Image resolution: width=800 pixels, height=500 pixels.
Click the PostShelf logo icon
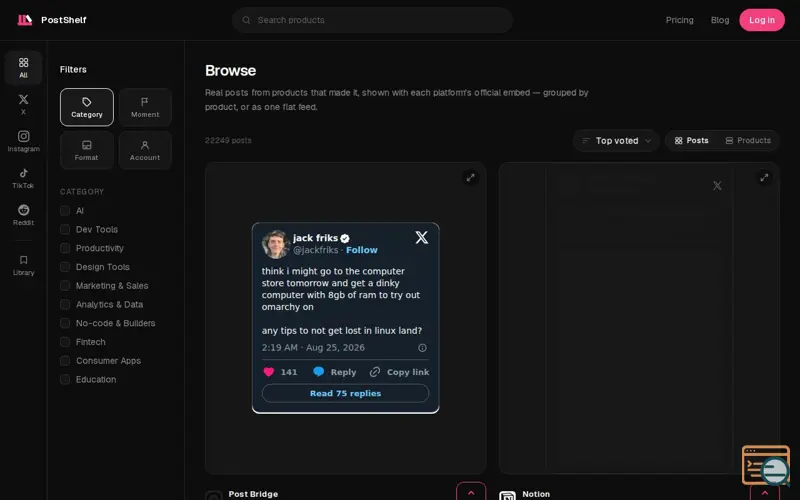pyautogui.click(x=24, y=20)
